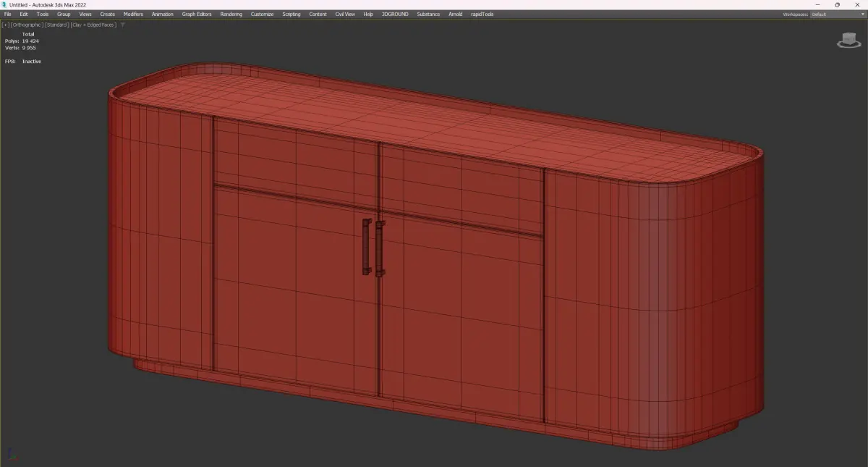
Task: Open the rapidTools menu
Action: (482, 14)
